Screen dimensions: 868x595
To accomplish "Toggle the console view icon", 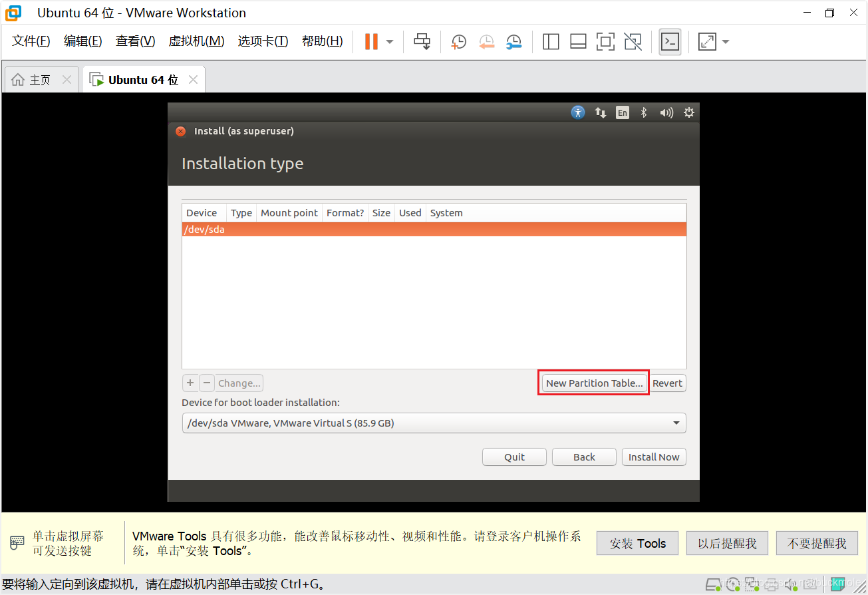I will point(670,42).
